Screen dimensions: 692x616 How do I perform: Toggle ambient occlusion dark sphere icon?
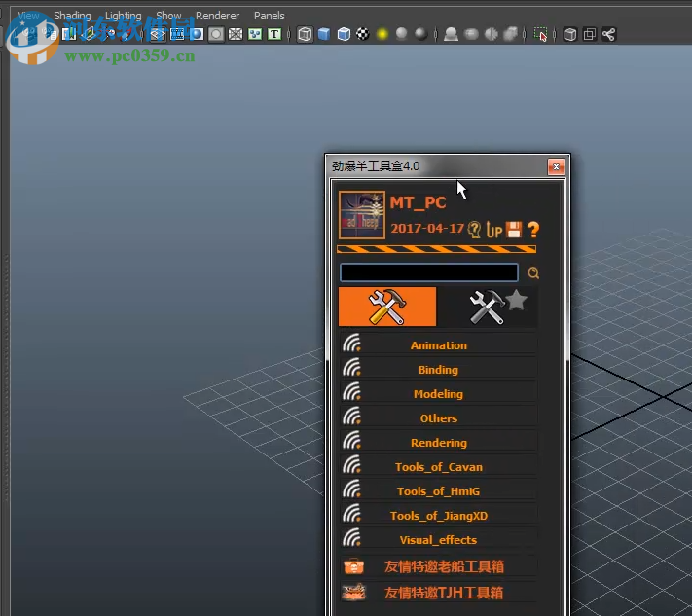pos(421,34)
